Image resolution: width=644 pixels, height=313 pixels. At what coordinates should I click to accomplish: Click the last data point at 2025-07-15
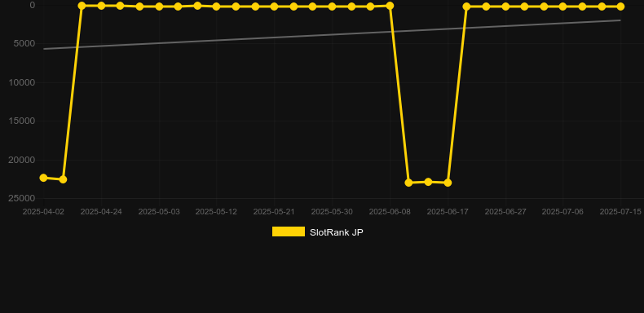tap(620, 7)
